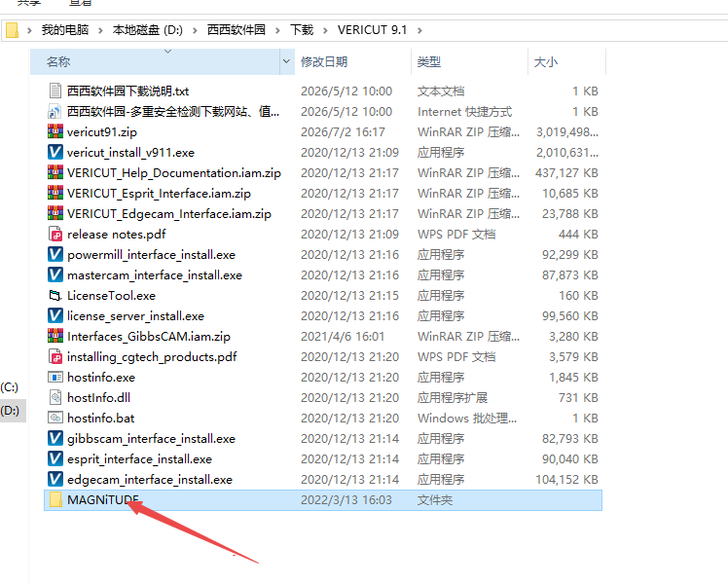Click the WinRAR icon of VERICUT_Help_Documentation.iam.zip
Image resolution: width=728 pixels, height=584 pixels.
pyautogui.click(x=55, y=172)
